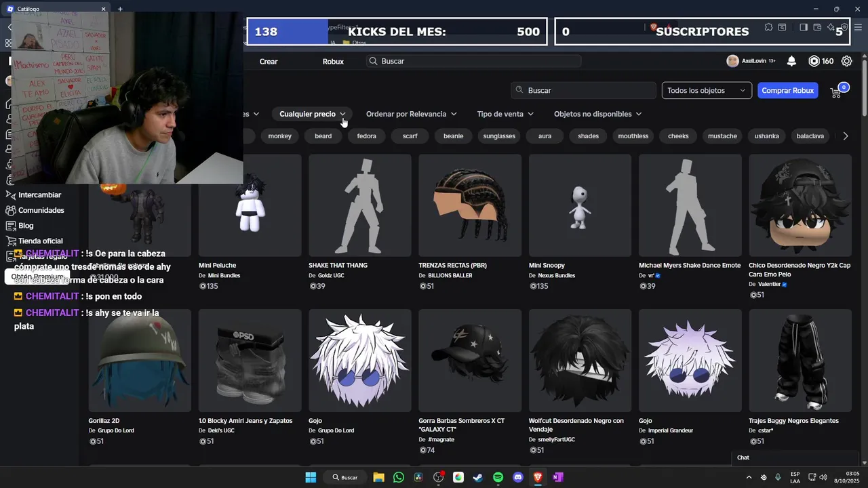868x488 pixels.
Task: Open creator link Nexus Bundles
Action: pos(557,276)
